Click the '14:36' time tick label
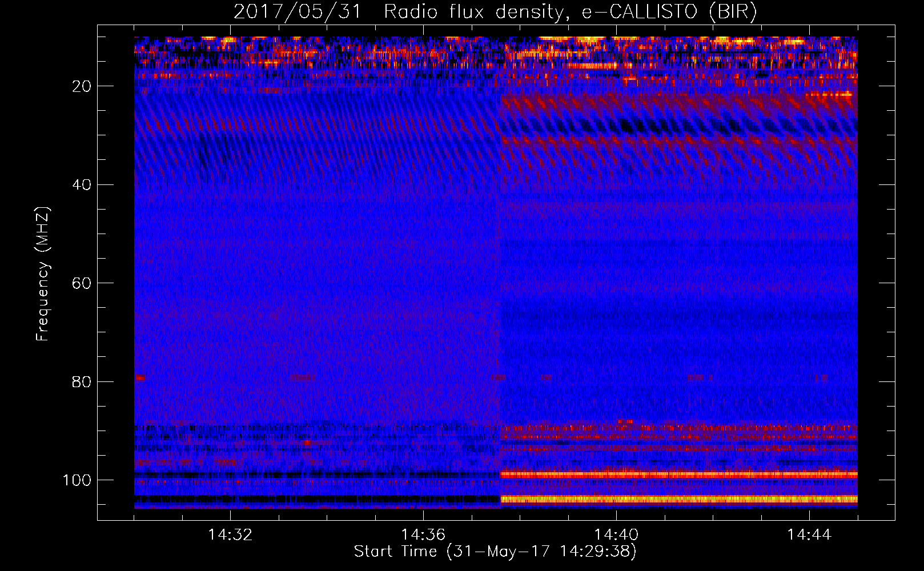 tap(423, 535)
